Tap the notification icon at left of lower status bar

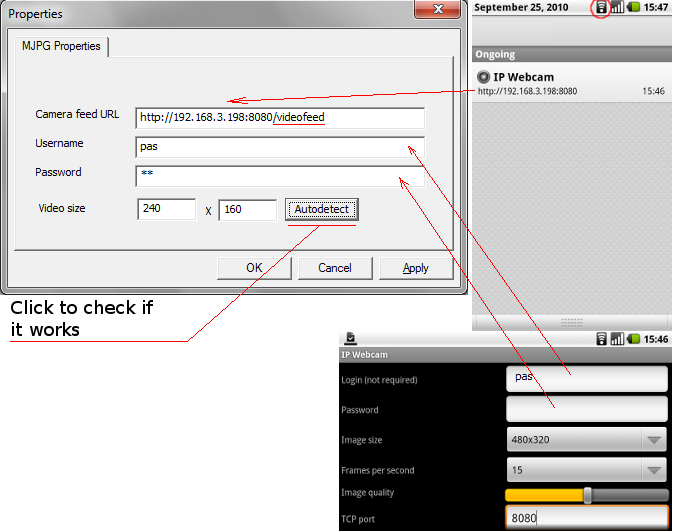pyautogui.click(x=351, y=339)
